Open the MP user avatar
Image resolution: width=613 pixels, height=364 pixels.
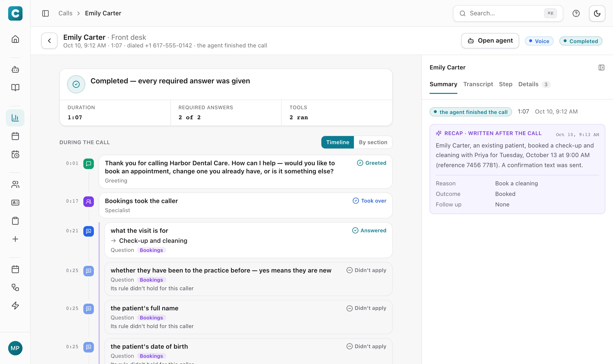tap(15, 348)
